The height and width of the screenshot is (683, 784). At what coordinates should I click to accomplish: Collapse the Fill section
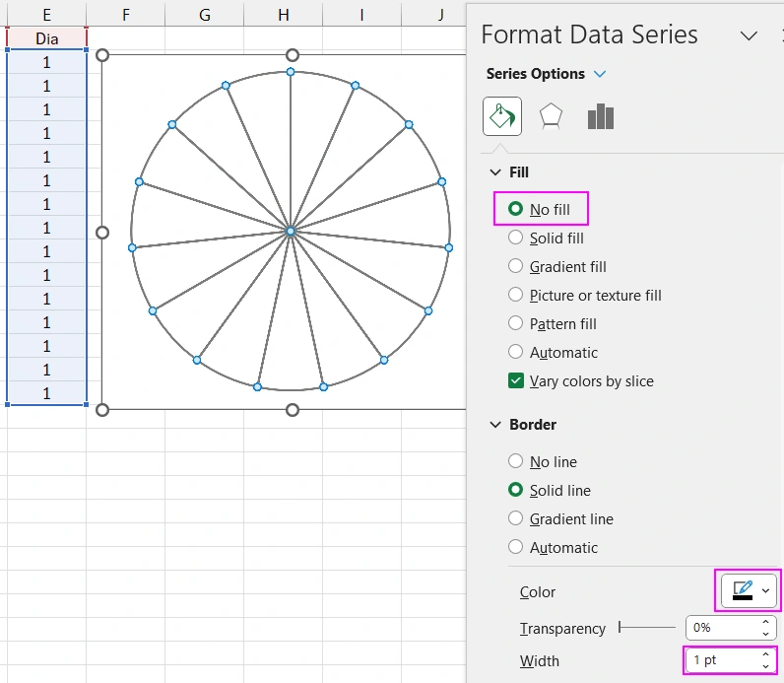point(495,172)
